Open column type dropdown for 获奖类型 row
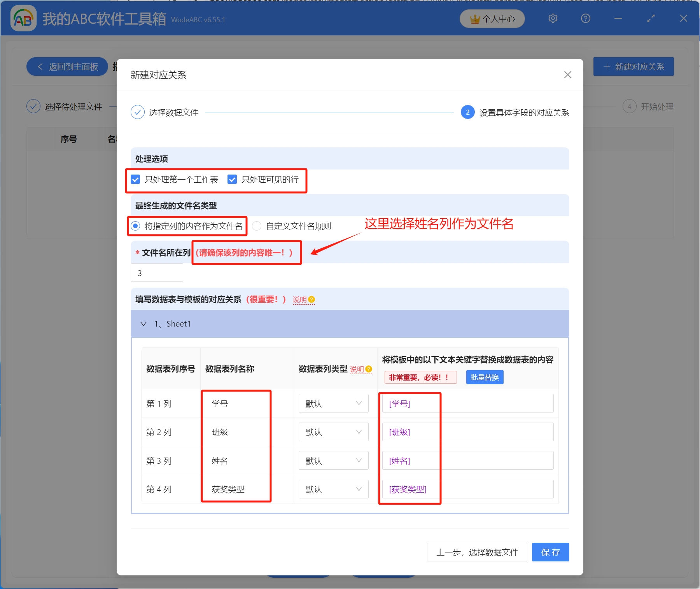Viewport: 700px width, 589px height. [x=333, y=489]
